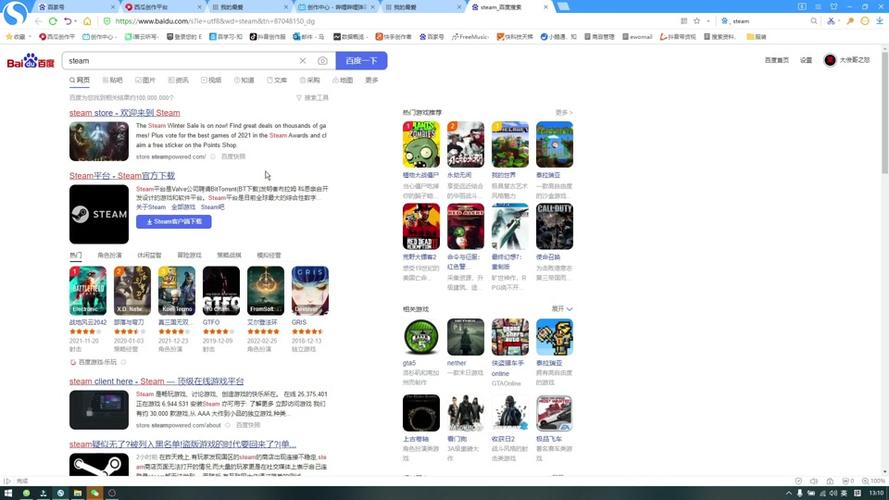Click the green security shield icon

(x=107, y=21)
